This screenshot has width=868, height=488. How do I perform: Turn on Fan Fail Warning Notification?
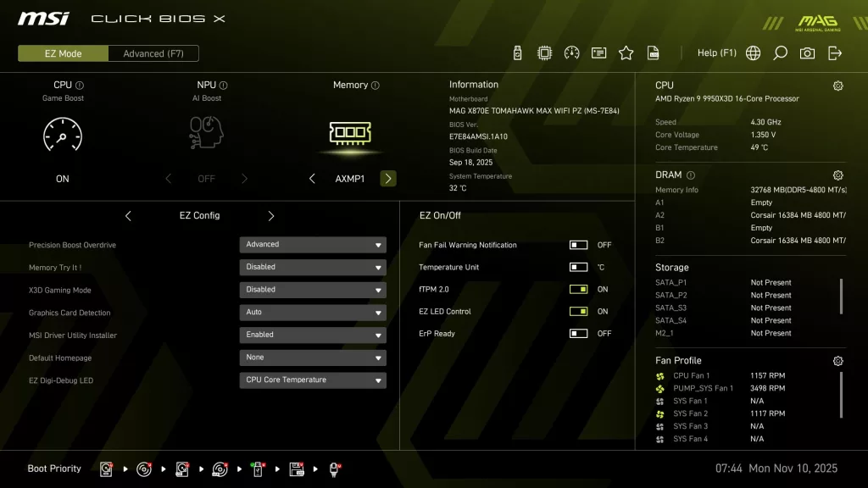click(580, 245)
